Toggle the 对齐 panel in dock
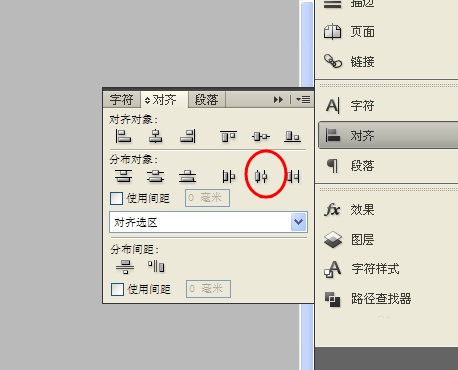458x370 pixels. point(388,135)
